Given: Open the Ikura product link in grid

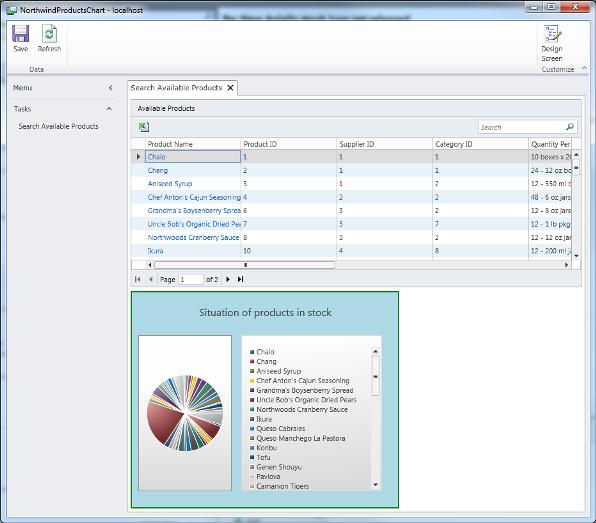Looking at the screenshot, I should pyautogui.click(x=155, y=251).
